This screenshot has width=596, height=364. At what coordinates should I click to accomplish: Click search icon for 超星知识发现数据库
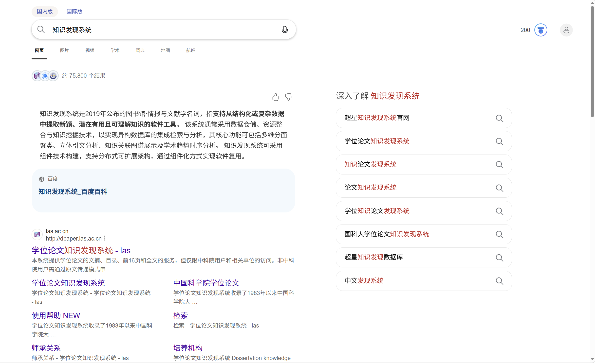coord(499,258)
